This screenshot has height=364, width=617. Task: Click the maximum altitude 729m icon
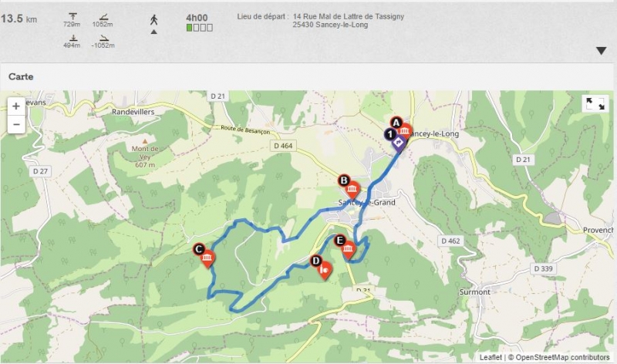pyautogui.click(x=72, y=16)
